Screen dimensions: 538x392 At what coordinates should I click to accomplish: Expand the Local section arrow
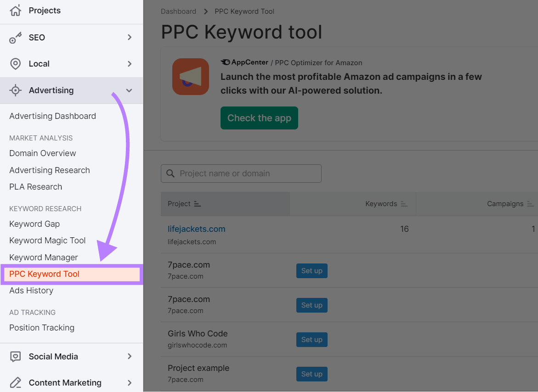pos(130,64)
